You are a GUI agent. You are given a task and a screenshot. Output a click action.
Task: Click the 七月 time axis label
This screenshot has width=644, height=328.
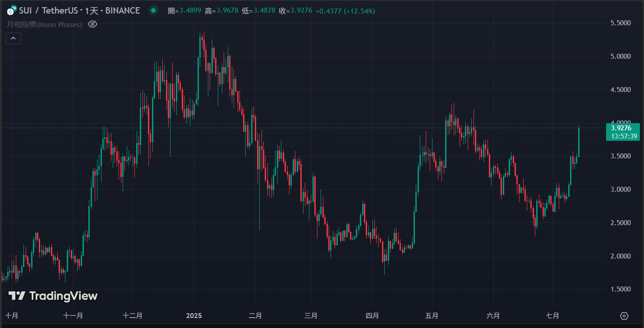[553, 315]
